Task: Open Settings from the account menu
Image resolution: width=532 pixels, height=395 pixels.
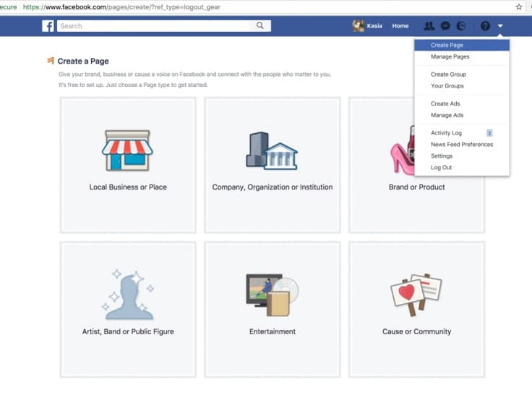Action: (462, 156)
